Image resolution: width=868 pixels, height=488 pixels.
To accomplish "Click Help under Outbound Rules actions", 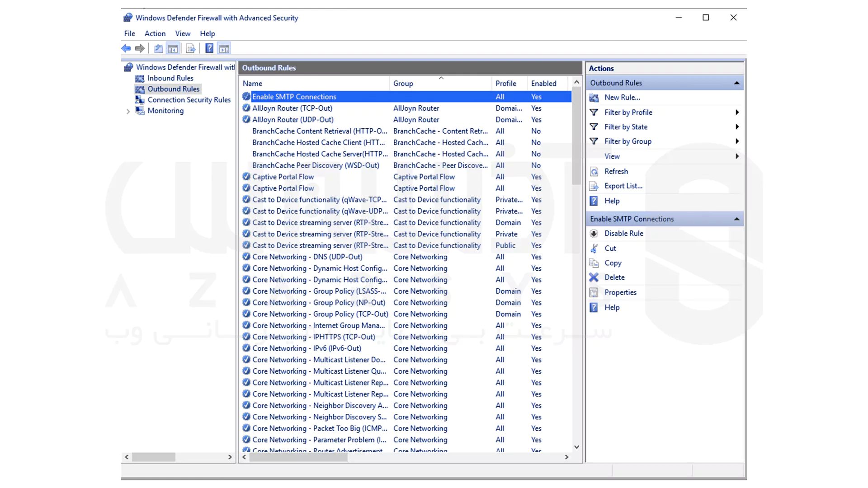I will 612,201.
